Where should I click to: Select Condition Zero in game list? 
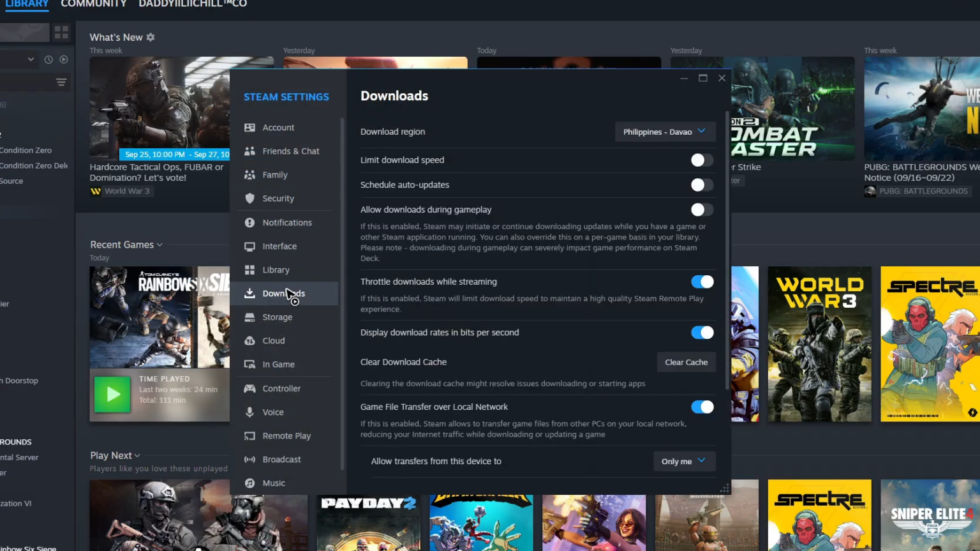pyautogui.click(x=26, y=151)
